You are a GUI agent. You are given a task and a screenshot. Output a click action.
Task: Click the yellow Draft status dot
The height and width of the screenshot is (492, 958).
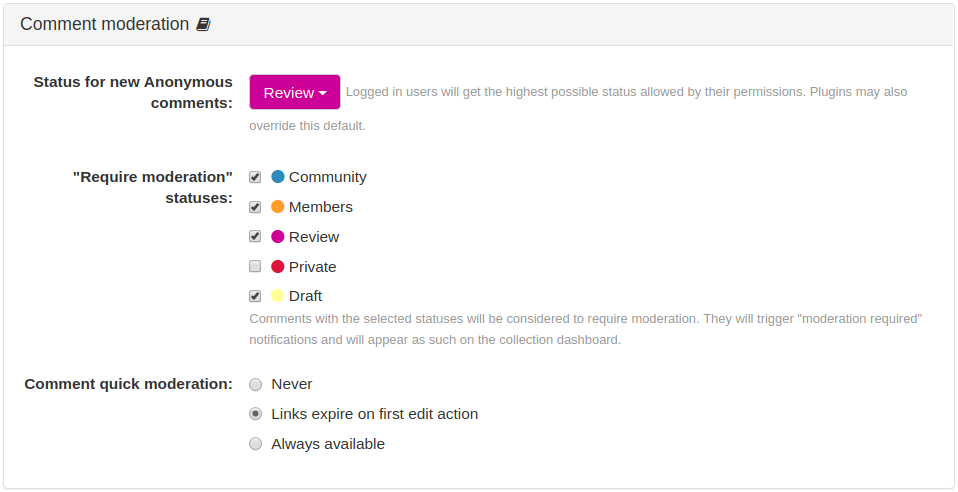click(277, 296)
